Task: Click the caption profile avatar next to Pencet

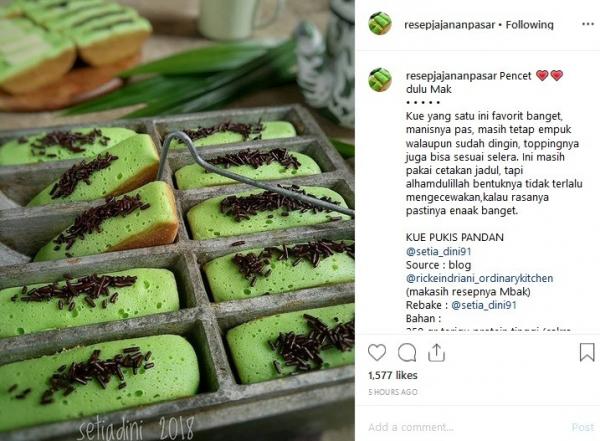Action: point(380,80)
